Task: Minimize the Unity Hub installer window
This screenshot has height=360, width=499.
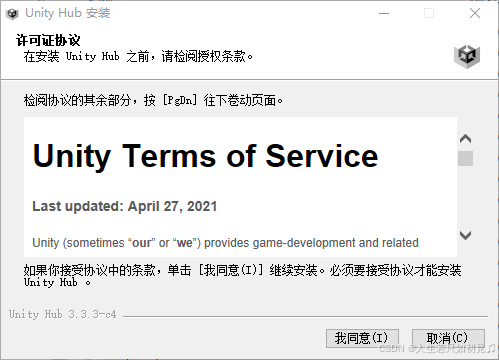Action: (384, 13)
